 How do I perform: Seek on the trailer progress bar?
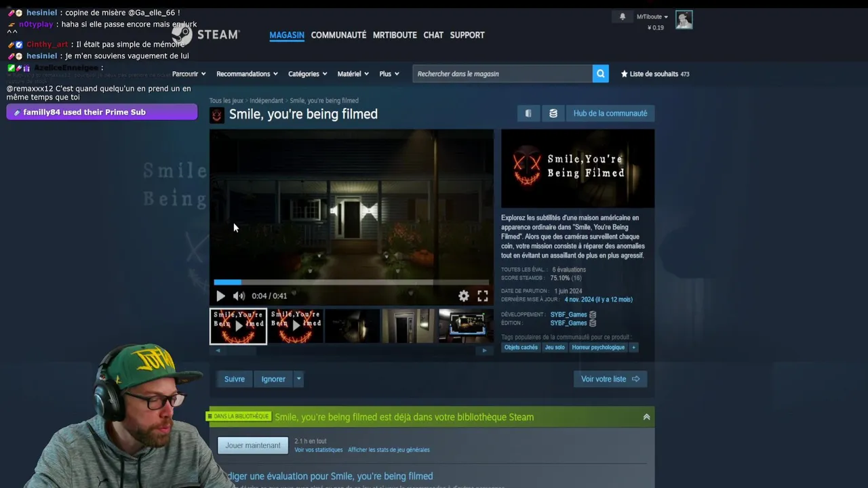click(351, 282)
